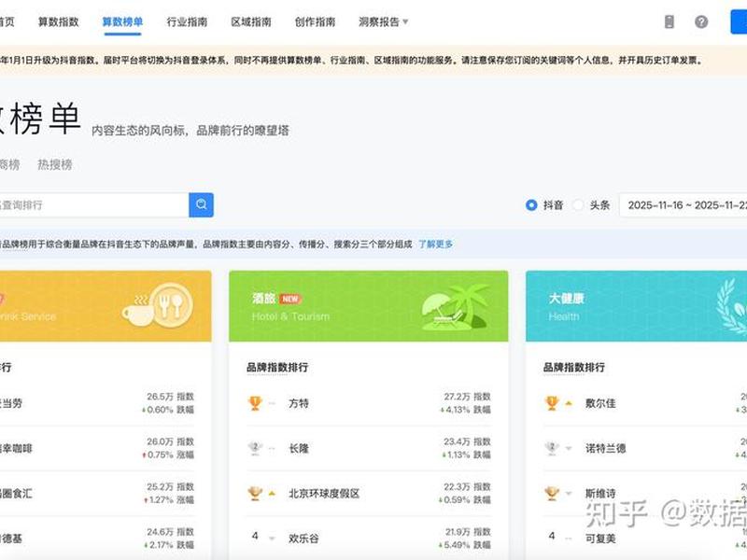Click the 21.9万 指数 value for 欢乐谷
747x560 pixels.
tap(468, 532)
